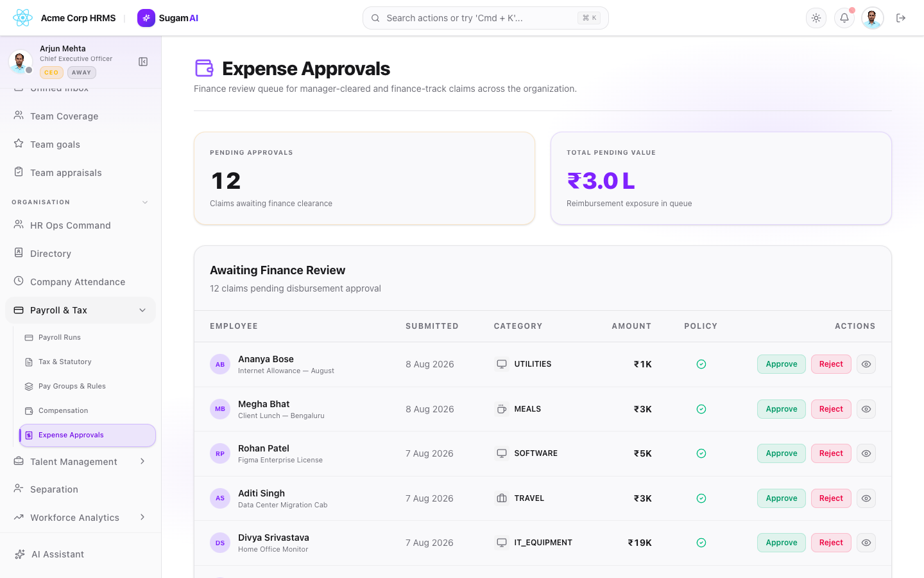Collapse Payroll & Tax chevron
The width and height of the screenshot is (924, 578).
tap(142, 310)
